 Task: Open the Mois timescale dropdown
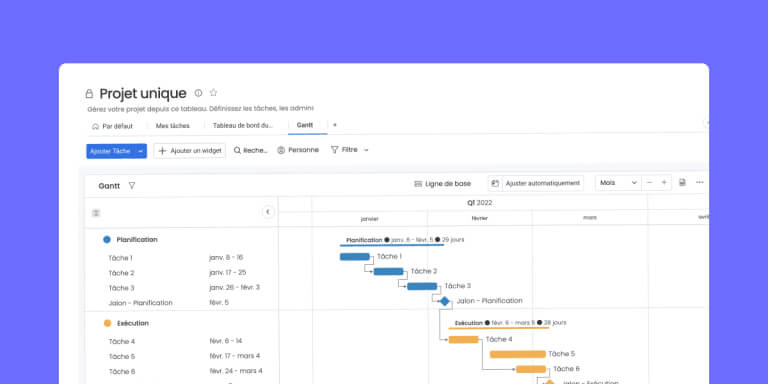(618, 183)
